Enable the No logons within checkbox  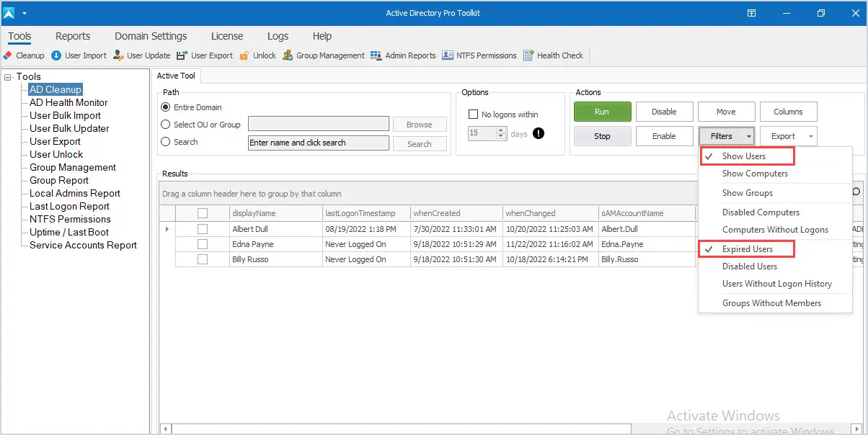474,115
